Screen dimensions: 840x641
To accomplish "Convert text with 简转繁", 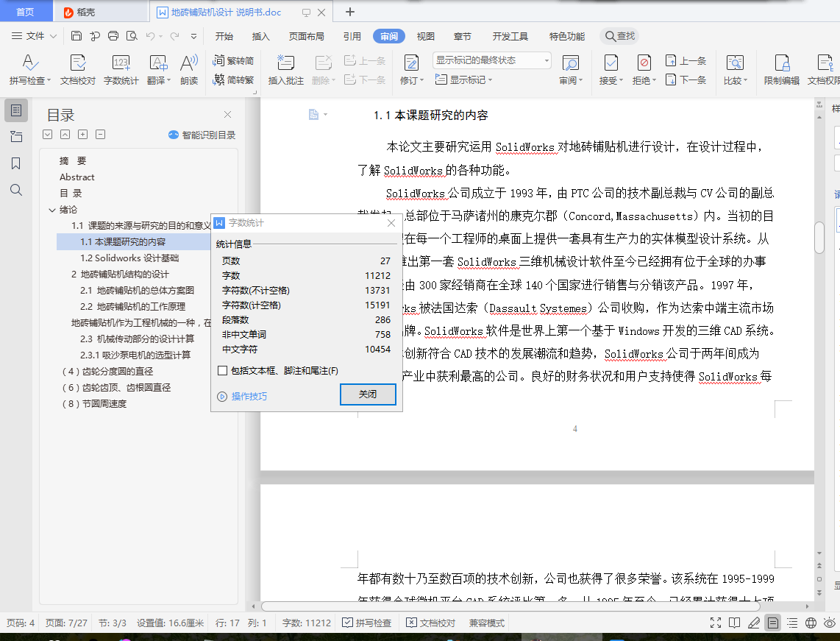I will point(234,80).
